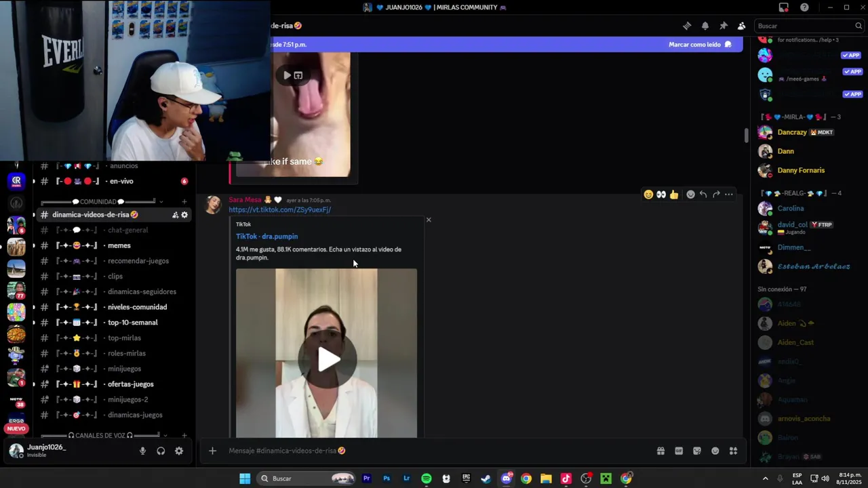868x488 pixels.
Task: View Danny Fornaris member profile
Action: (x=806, y=170)
